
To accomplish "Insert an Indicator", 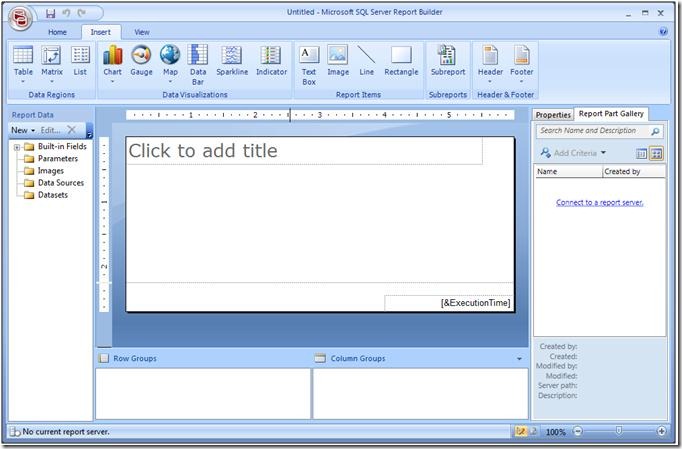I will [x=271, y=61].
